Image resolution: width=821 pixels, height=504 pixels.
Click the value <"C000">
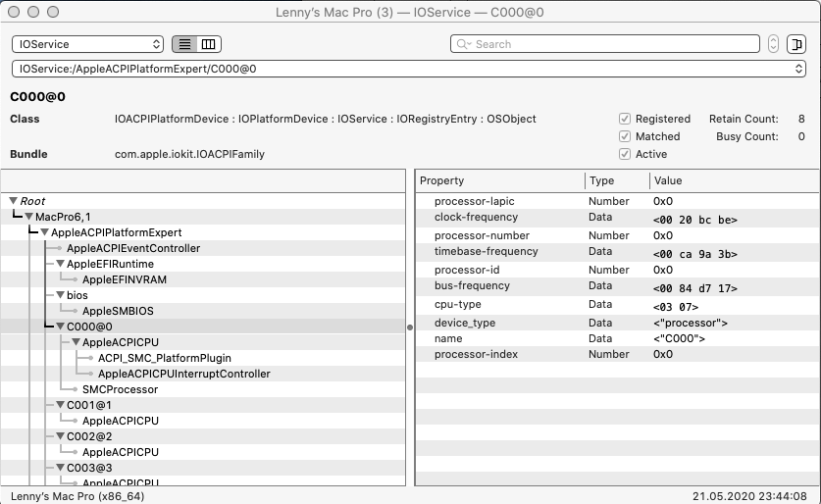tap(679, 338)
